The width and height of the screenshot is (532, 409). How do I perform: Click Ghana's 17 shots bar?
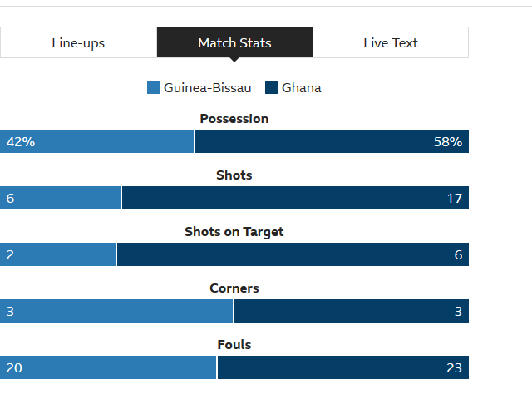296,198
